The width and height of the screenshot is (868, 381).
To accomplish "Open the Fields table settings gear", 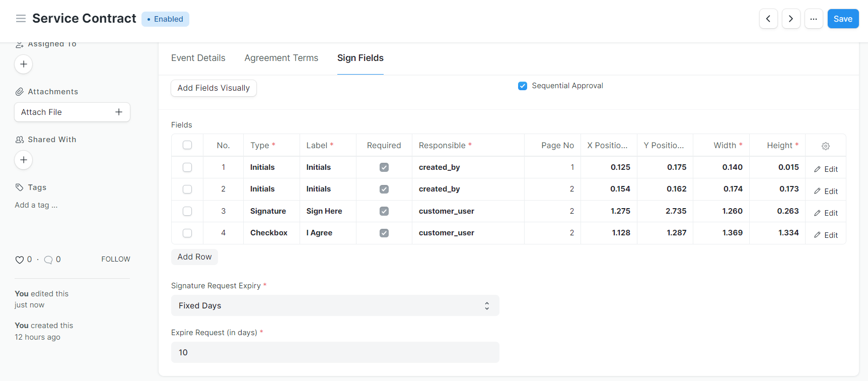I will pyautogui.click(x=826, y=146).
